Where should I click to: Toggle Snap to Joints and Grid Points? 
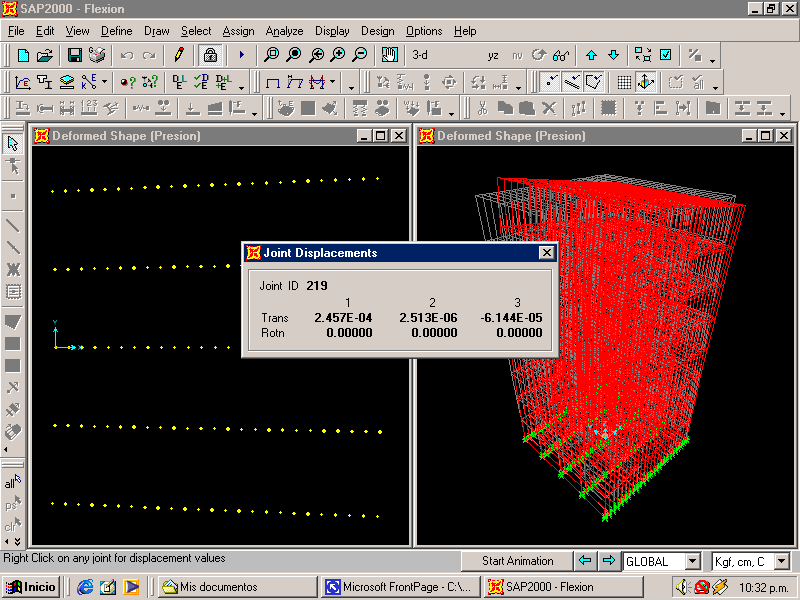tap(550, 82)
